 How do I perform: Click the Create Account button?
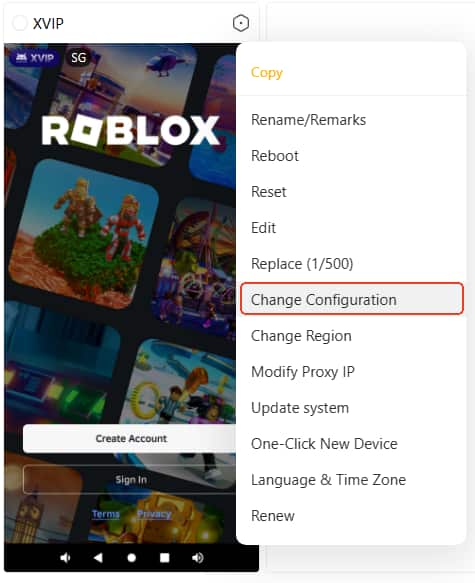click(131, 438)
